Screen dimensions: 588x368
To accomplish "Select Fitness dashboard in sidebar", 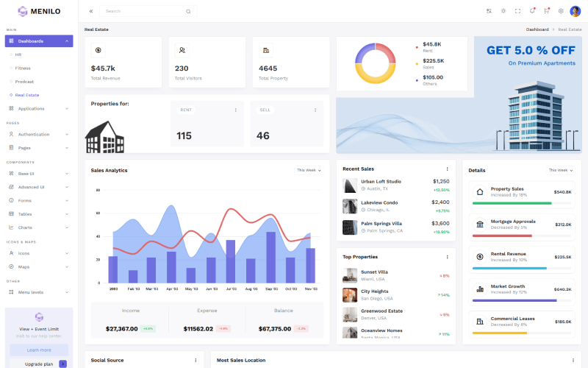I will 23,68.
